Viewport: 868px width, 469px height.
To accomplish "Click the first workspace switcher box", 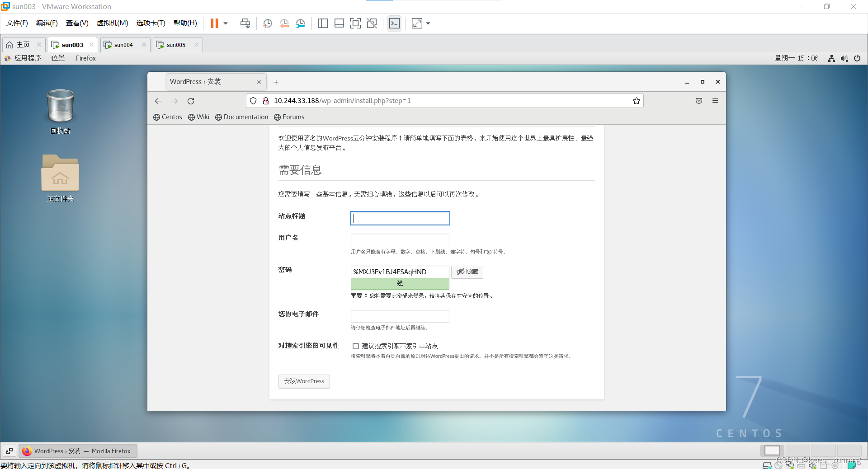I will click(772, 450).
